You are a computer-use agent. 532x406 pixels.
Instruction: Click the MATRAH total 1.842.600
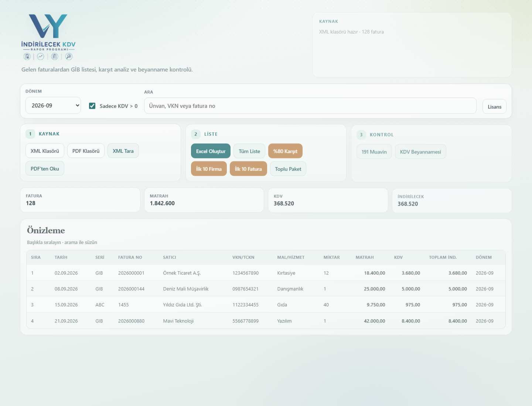162,203
